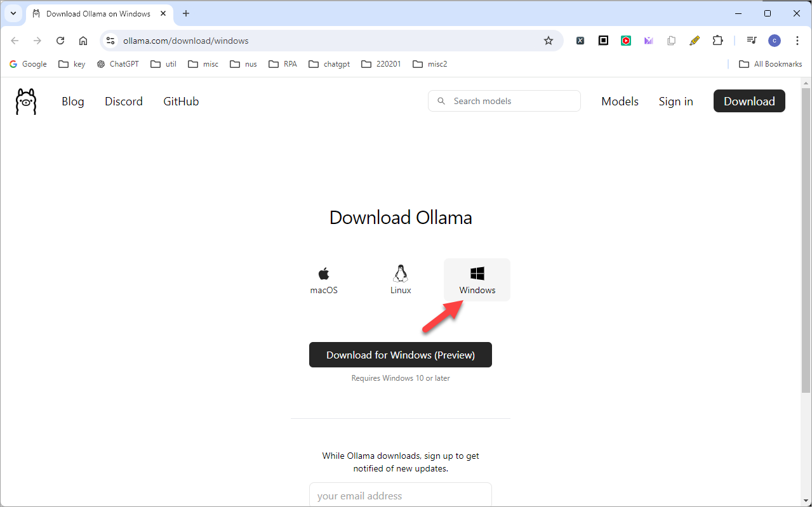The image size is (812, 507).
Task: Bookmark this page with the star icon
Action: pos(549,41)
